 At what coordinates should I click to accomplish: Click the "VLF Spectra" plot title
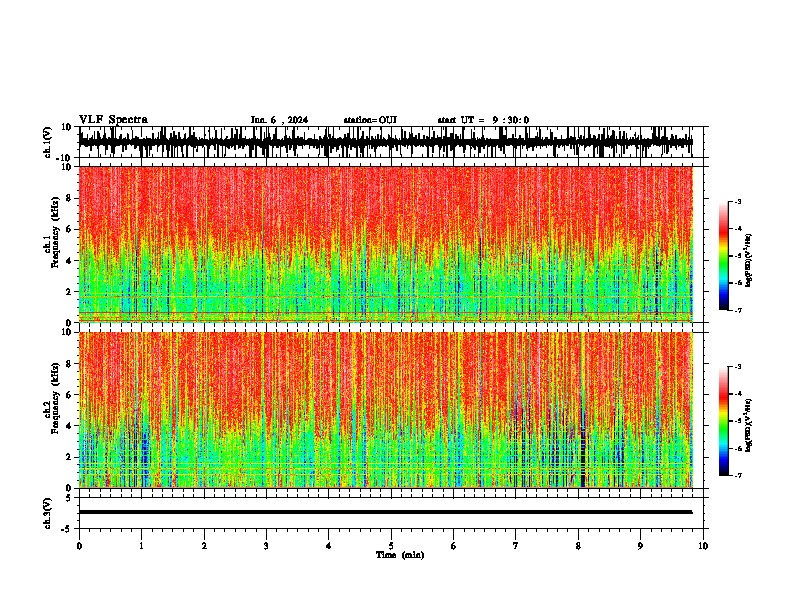(113, 120)
